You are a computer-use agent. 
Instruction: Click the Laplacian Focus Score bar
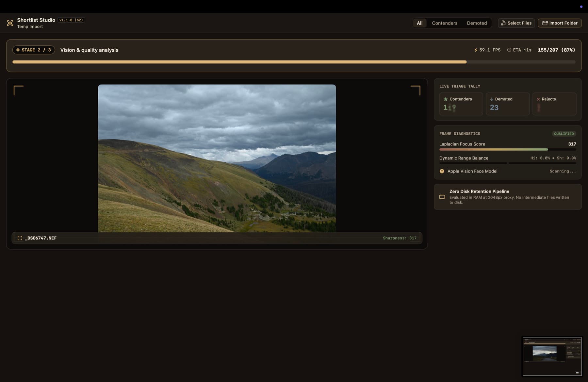click(508, 150)
